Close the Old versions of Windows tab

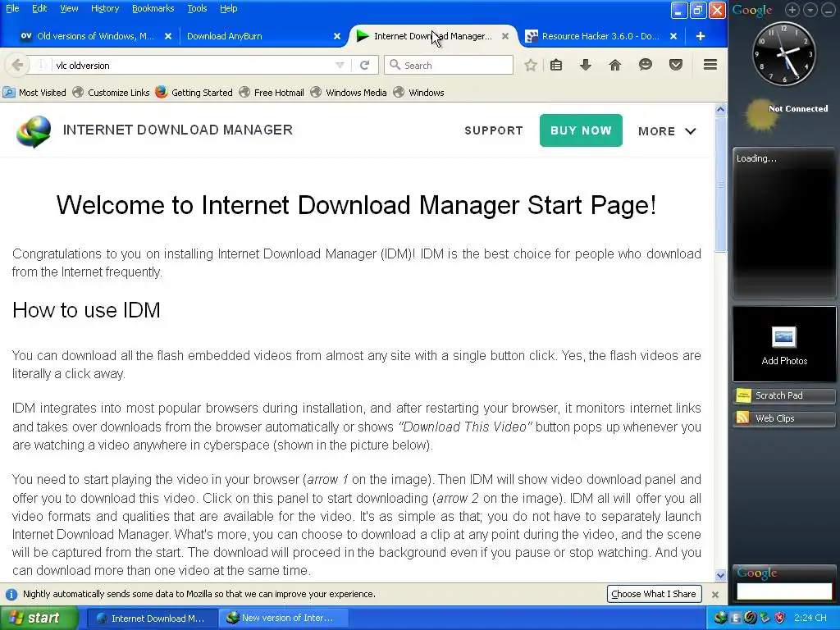(168, 36)
